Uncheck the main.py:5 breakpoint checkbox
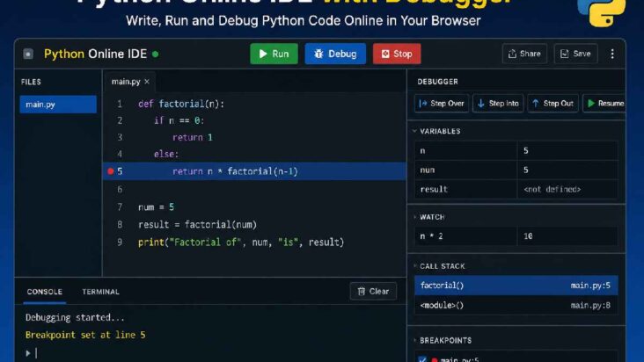The width and height of the screenshot is (644, 362). 422,359
